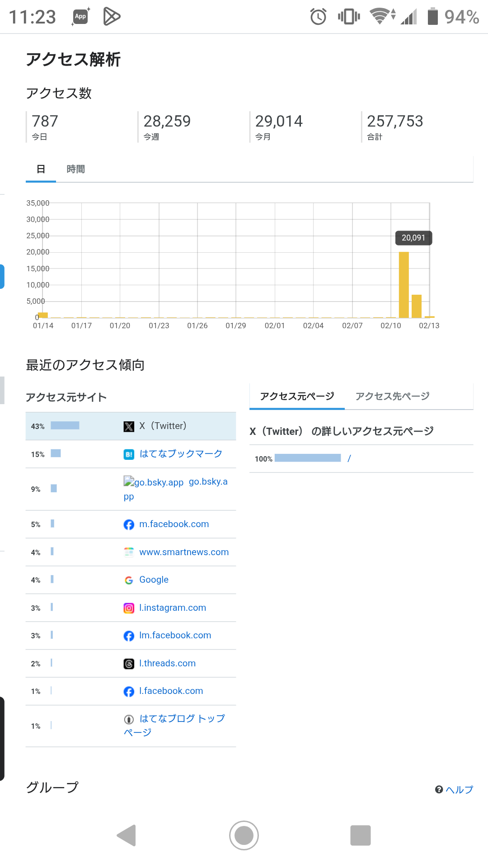This screenshot has width=488, height=868.
Task: Tap the Android home navigation button
Action: tap(244, 835)
